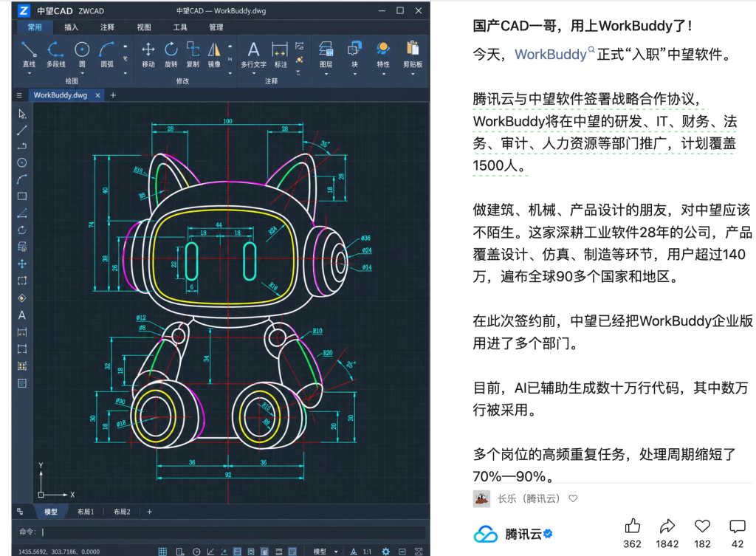
Task: Expand the dropdown arrow under 剪贴板
Action: [x=413, y=74]
